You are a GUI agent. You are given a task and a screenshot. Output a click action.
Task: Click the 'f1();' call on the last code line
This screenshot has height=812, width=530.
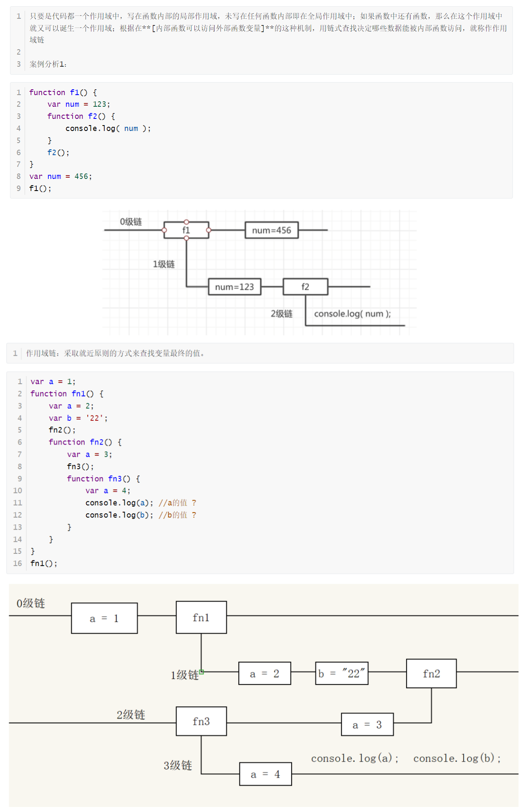[x=40, y=189]
